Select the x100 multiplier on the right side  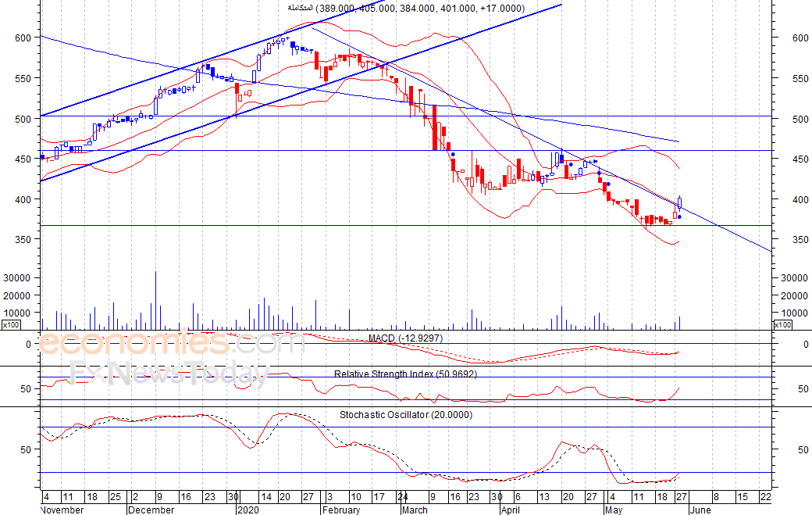point(782,325)
